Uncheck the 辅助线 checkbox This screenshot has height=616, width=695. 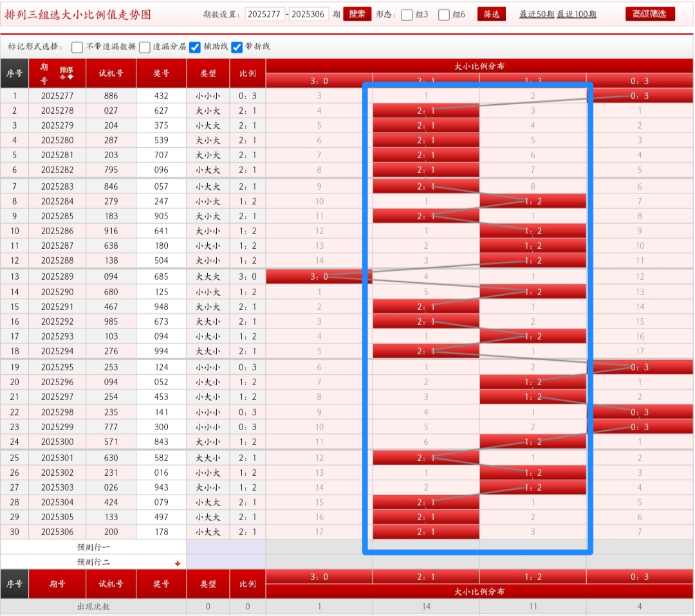pos(195,47)
